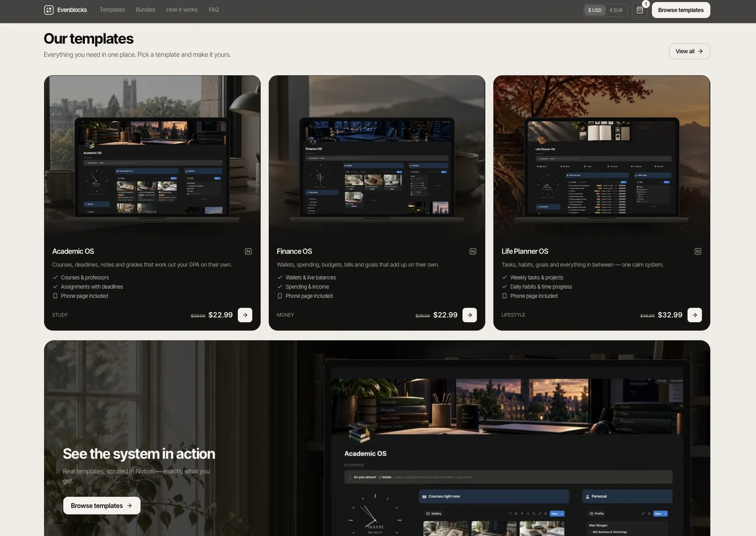
Task: Click "Spending & income" feature text
Action: pyautogui.click(x=307, y=287)
